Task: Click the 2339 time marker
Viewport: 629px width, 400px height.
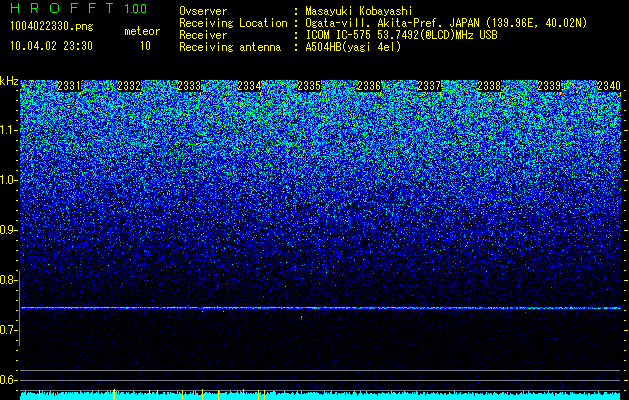Action: pyautogui.click(x=549, y=86)
